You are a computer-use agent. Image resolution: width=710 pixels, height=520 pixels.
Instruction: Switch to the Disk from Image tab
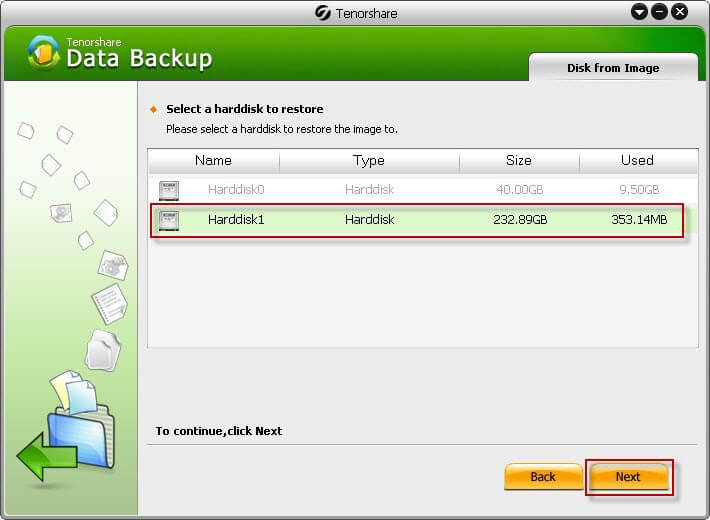click(612, 68)
